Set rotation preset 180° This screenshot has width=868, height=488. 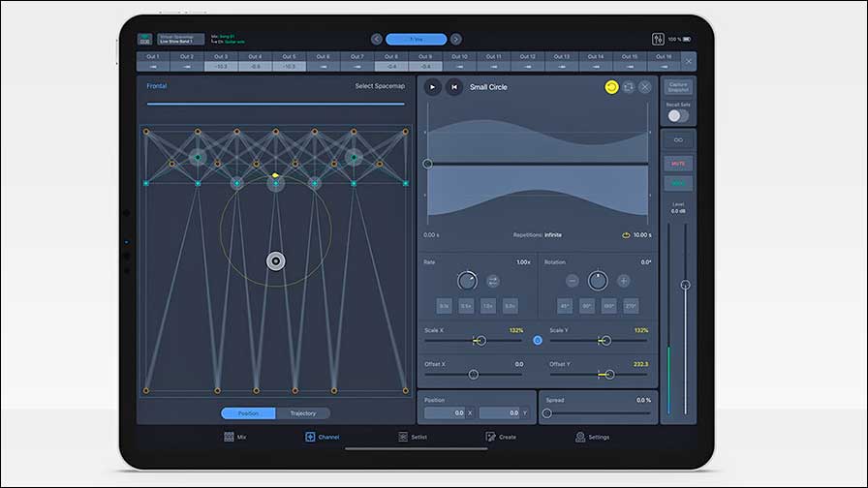pos(608,306)
